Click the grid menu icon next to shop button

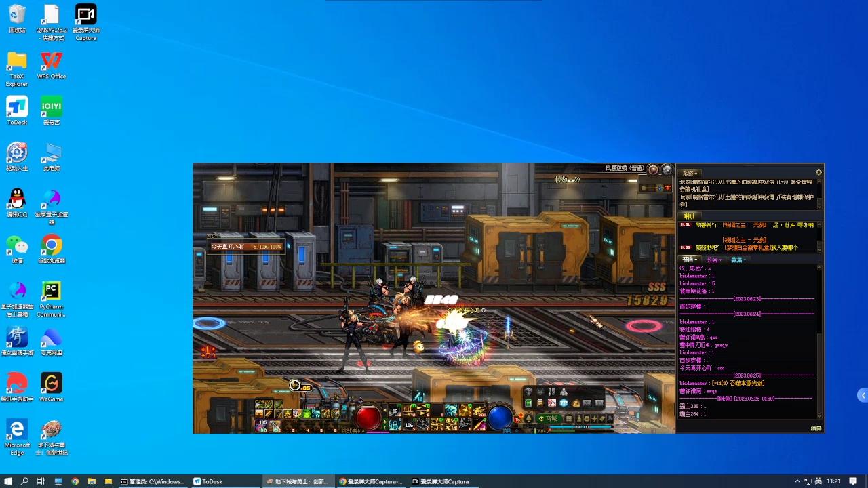(569, 418)
